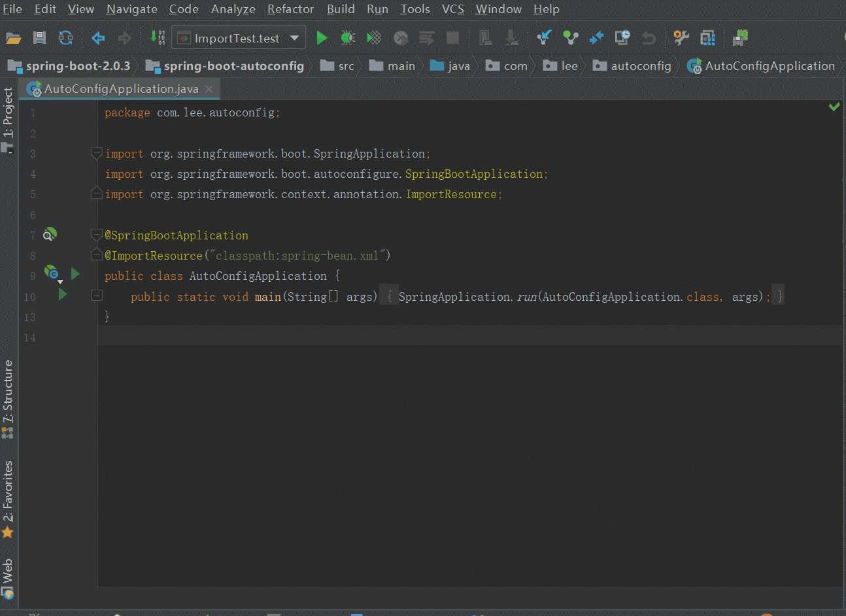Build project with the binary arrow icon

158,37
